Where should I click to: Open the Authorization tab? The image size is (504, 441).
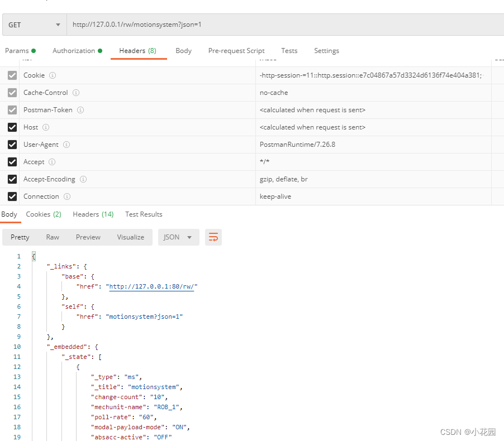78,51
